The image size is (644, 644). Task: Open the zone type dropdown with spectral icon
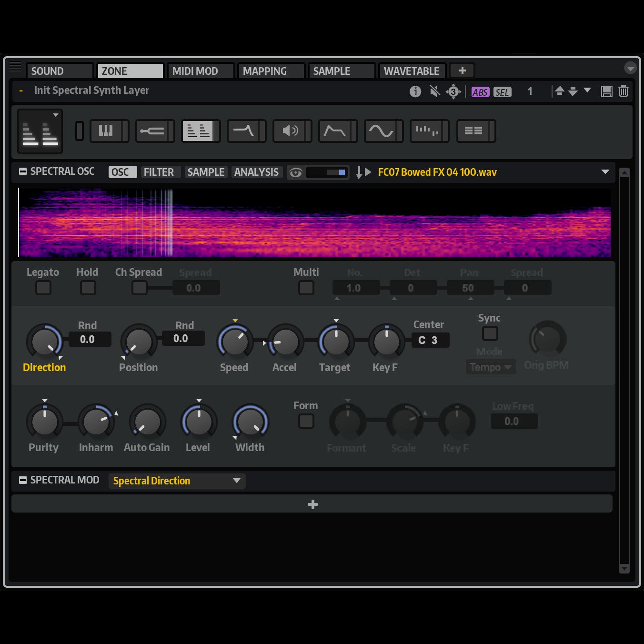coord(40,131)
